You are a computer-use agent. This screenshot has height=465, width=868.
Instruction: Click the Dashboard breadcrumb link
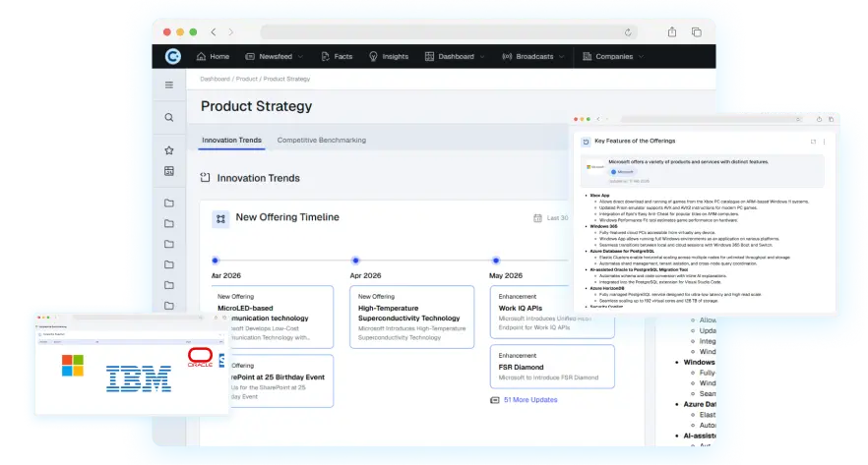coord(215,79)
